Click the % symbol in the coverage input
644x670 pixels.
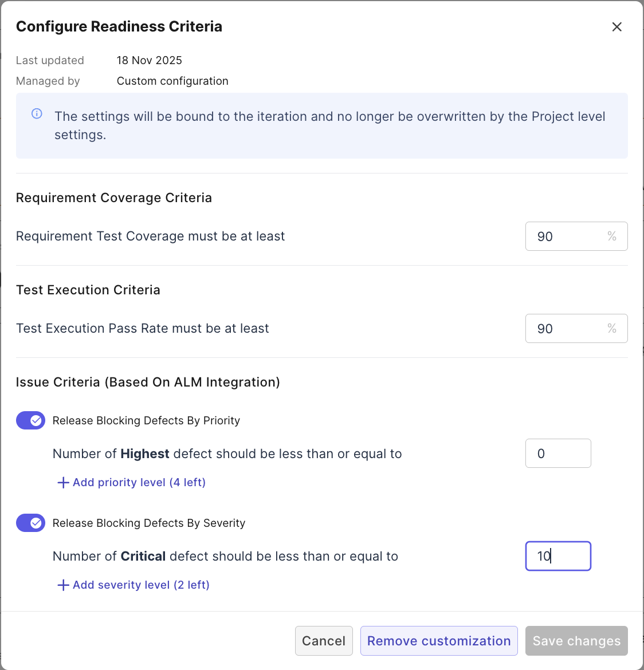tap(611, 236)
